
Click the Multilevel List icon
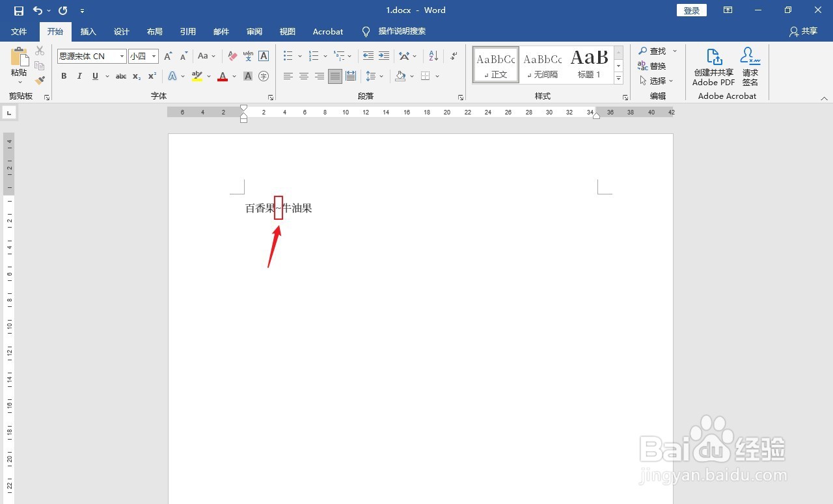[x=339, y=56]
